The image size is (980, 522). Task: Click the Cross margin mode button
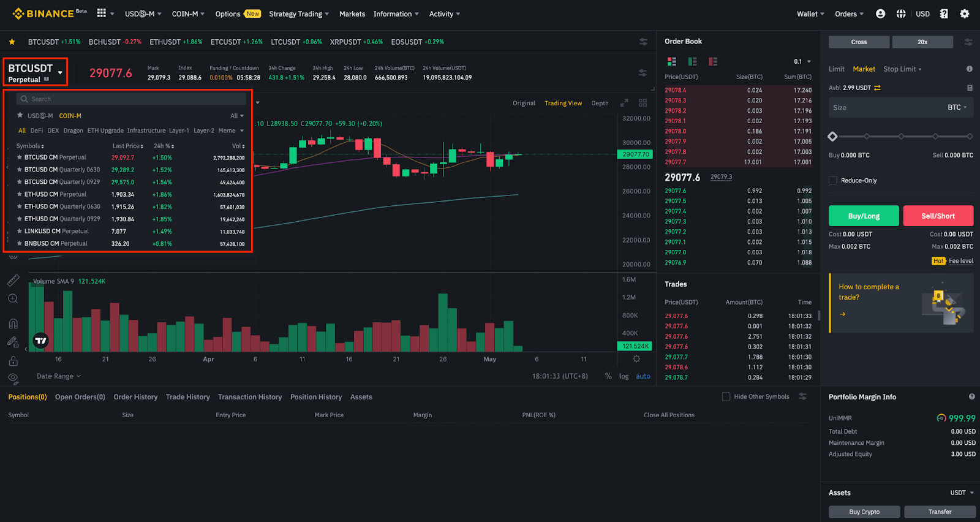[859, 42]
